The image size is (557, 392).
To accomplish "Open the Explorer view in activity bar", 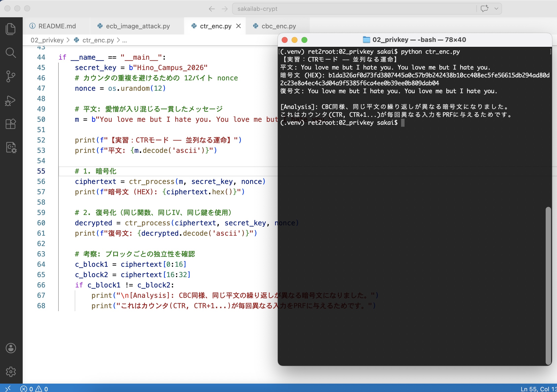I will 11,29.
